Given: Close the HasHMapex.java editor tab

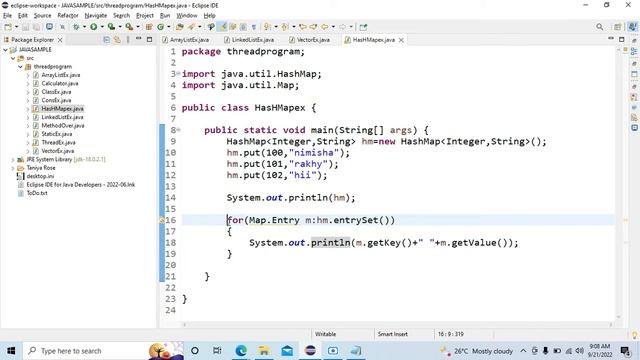Looking at the screenshot, I should point(401,40).
